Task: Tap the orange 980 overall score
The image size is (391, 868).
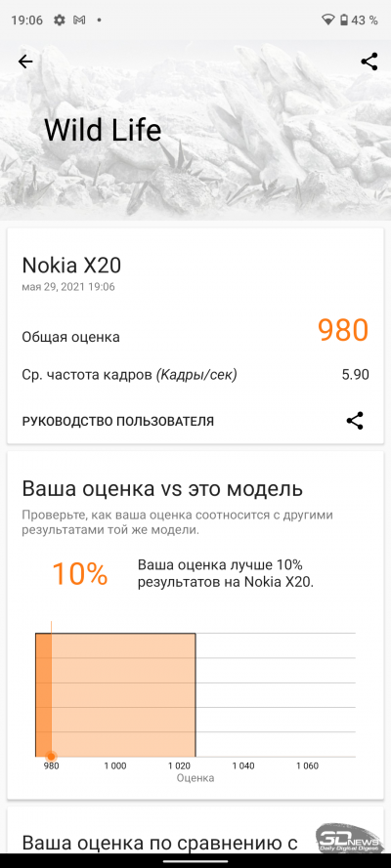Action: 343,330
